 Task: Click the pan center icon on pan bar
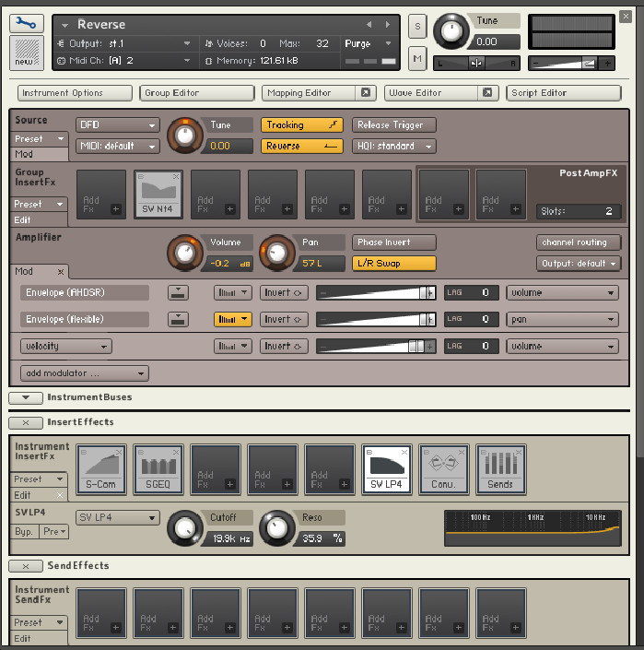475,64
